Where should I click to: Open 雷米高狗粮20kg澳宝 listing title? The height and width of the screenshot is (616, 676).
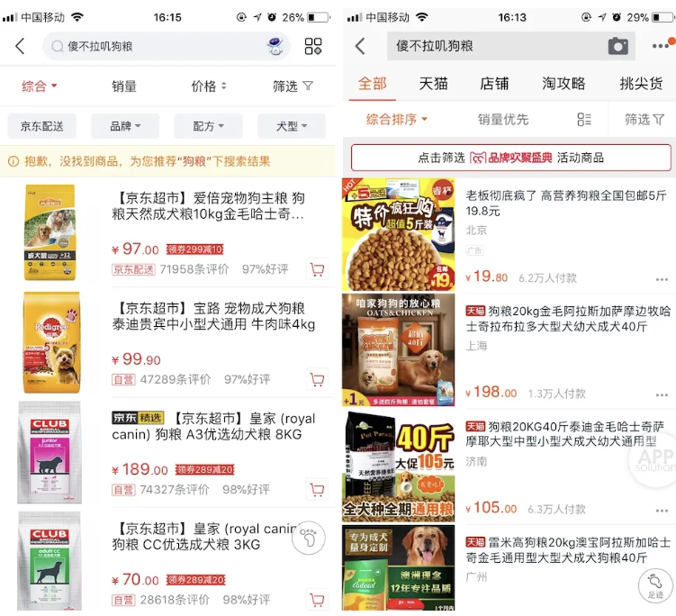click(x=568, y=550)
